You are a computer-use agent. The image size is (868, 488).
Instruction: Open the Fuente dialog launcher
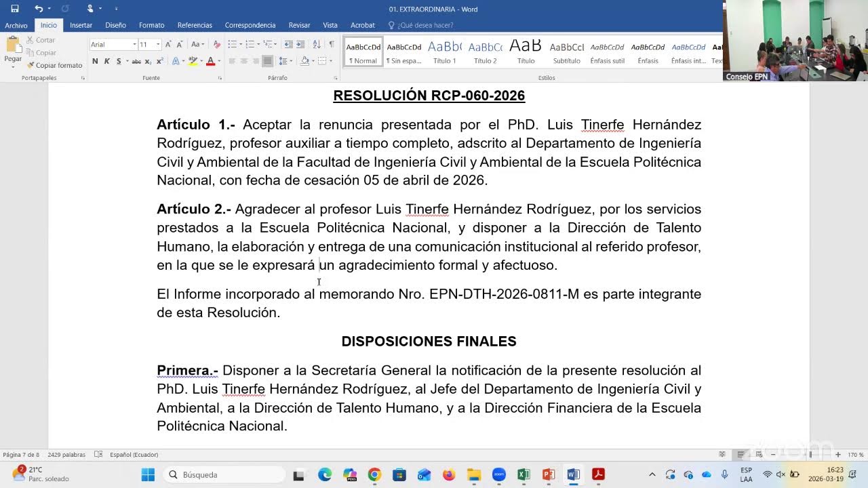[x=220, y=78]
